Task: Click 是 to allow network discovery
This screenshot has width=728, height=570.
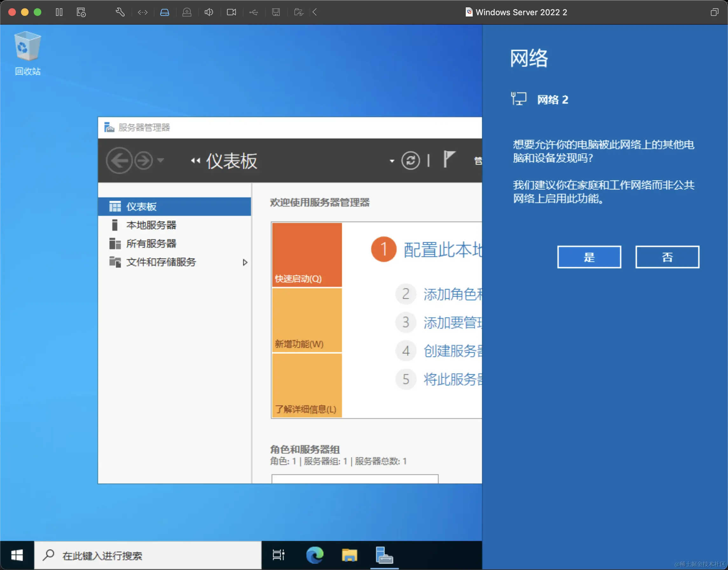Action: 589,257
